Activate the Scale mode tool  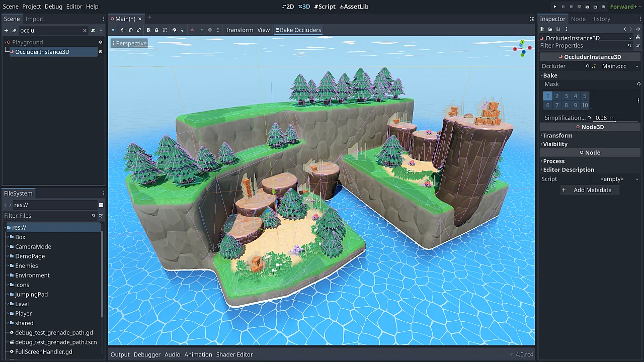pyautogui.click(x=139, y=30)
